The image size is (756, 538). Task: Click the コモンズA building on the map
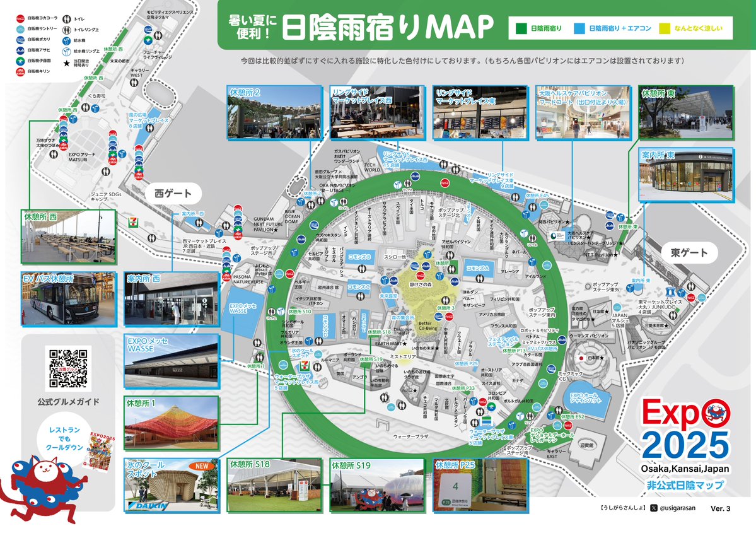477,268
